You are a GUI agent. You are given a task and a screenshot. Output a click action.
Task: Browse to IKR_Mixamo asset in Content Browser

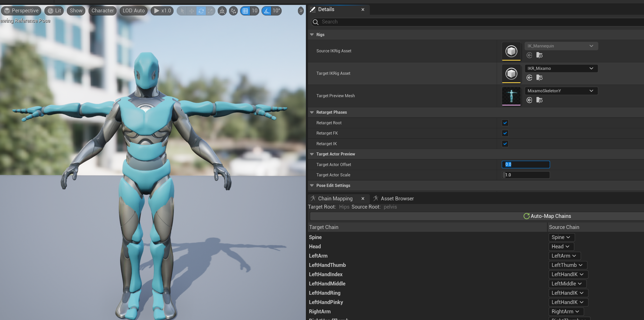(539, 78)
